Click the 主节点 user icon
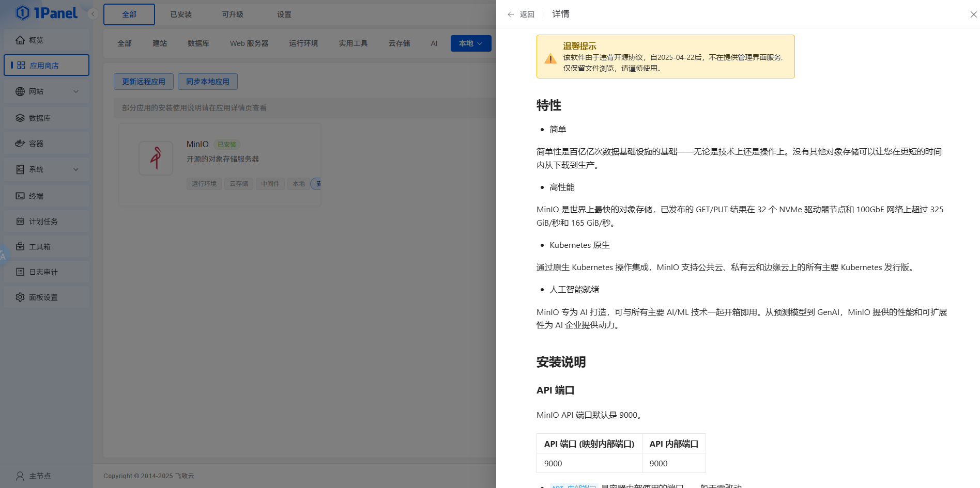This screenshot has height=488, width=980. [x=20, y=476]
